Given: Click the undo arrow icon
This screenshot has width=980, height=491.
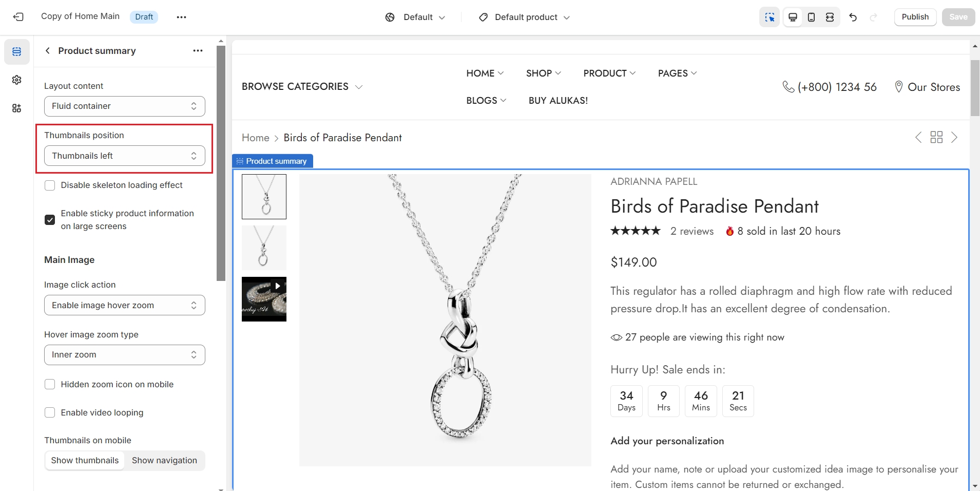Looking at the screenshot, I should pyautogui.click(x=853, y=17).
